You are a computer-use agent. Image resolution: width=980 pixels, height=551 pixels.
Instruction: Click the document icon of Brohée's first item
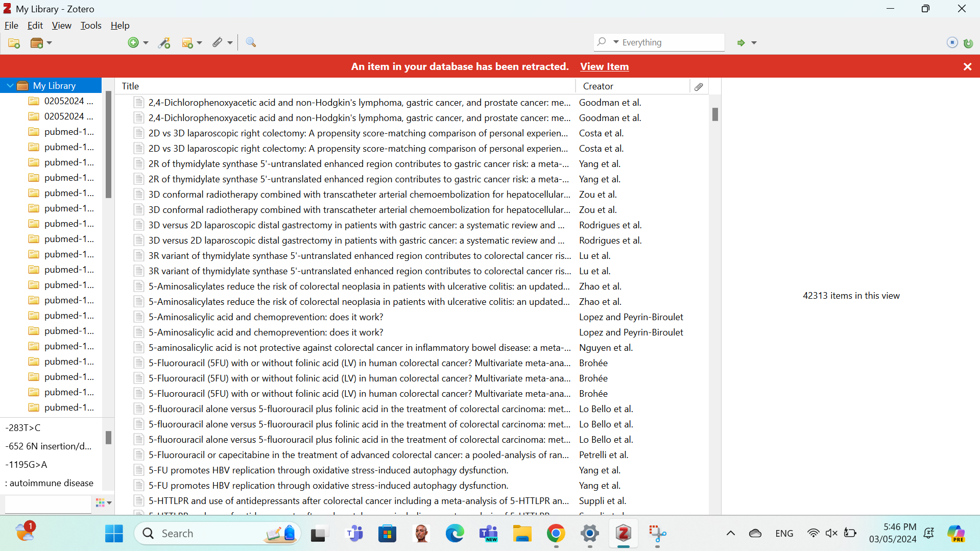[x=138, y=363]
